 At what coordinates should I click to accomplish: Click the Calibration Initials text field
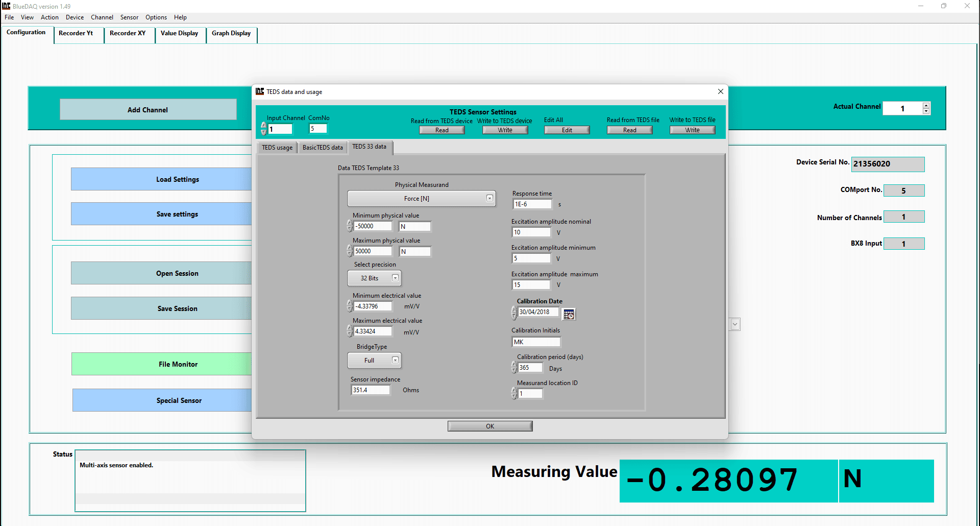click(x=535, y=342)
